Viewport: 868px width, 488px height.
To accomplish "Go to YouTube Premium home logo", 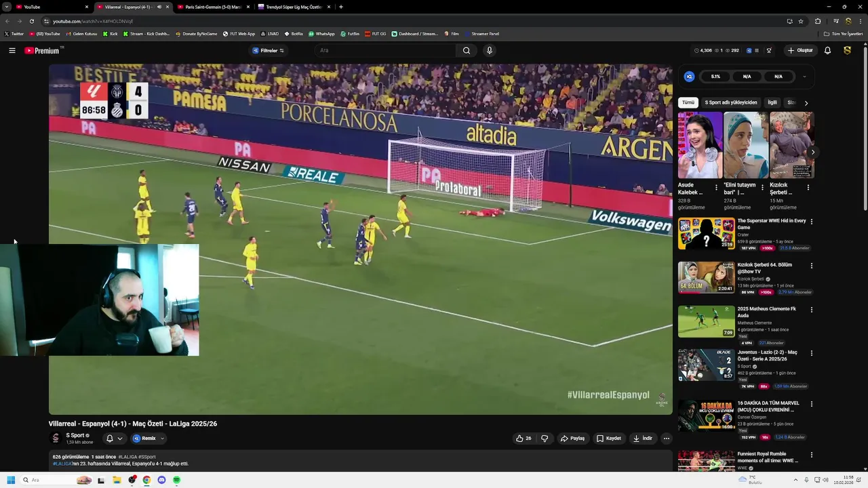I will coord(42,50).
